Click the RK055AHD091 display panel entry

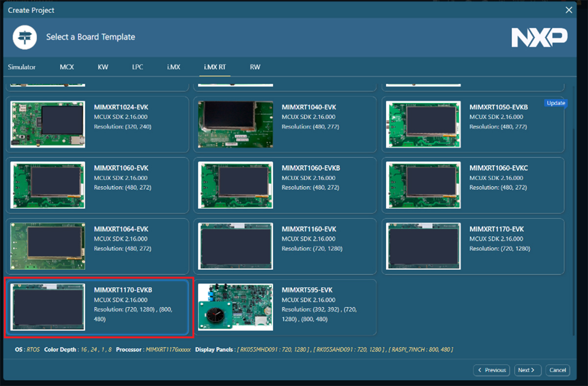[350, 350]
